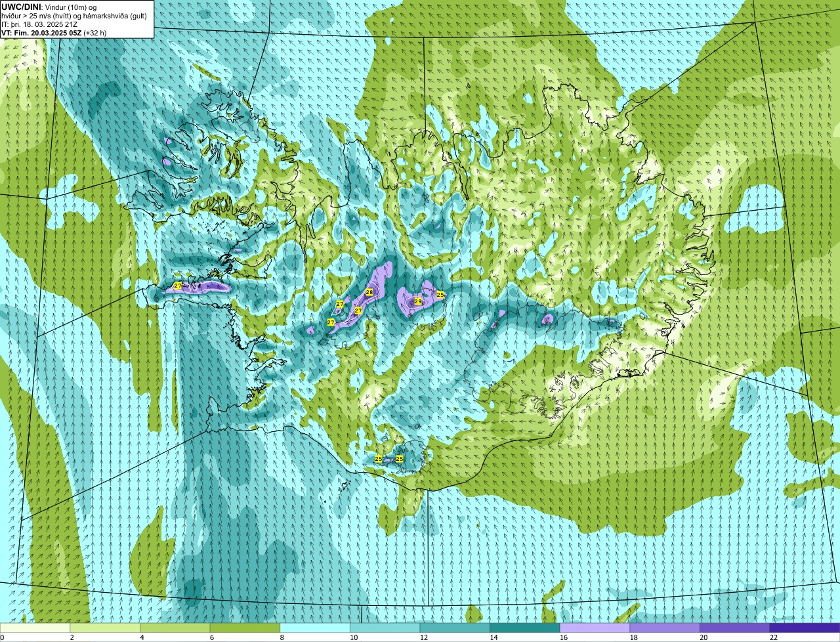Click the 12–14 m/s teal legend swatch
Viewport: 840px width, 642px height.
455,628
